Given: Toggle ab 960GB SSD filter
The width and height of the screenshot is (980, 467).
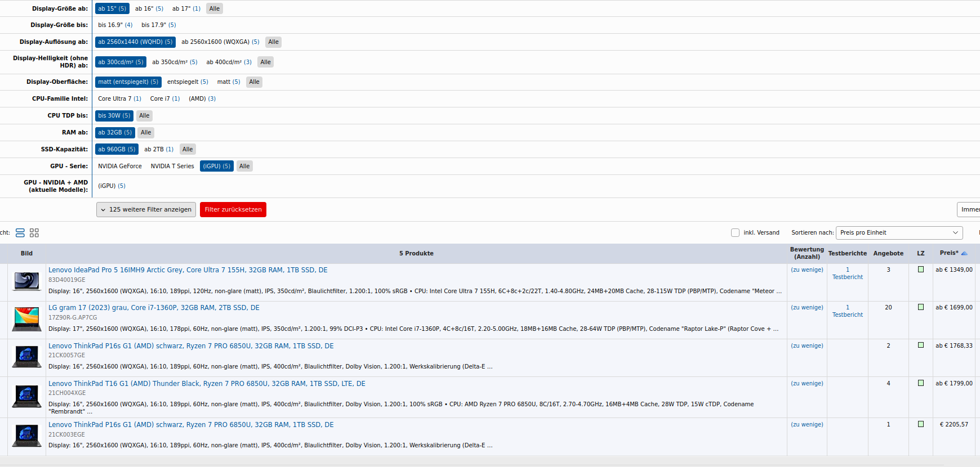Looking at the screenshot, I should click(x=117, y=149).
